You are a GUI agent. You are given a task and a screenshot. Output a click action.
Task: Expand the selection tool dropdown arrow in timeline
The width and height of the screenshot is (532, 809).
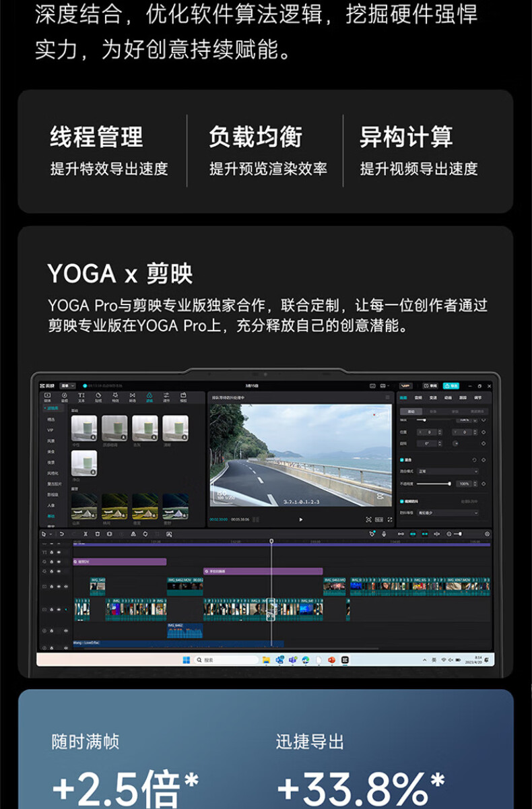point(51,533)
